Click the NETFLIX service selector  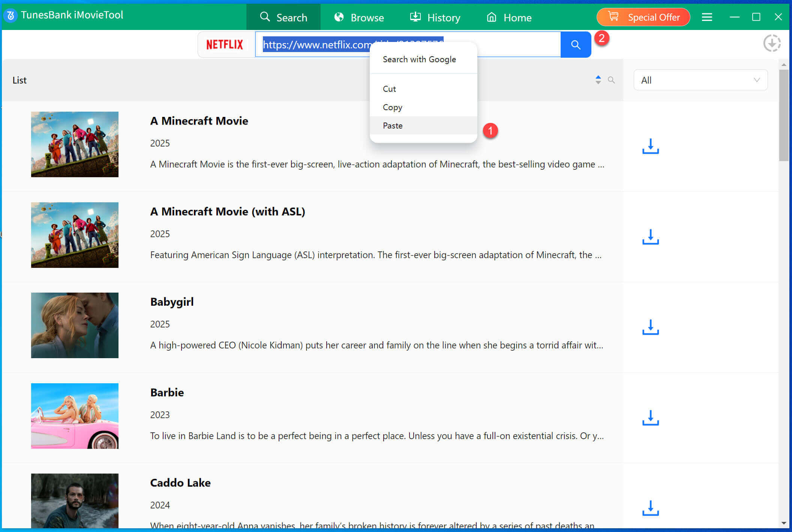click(225, 45)
